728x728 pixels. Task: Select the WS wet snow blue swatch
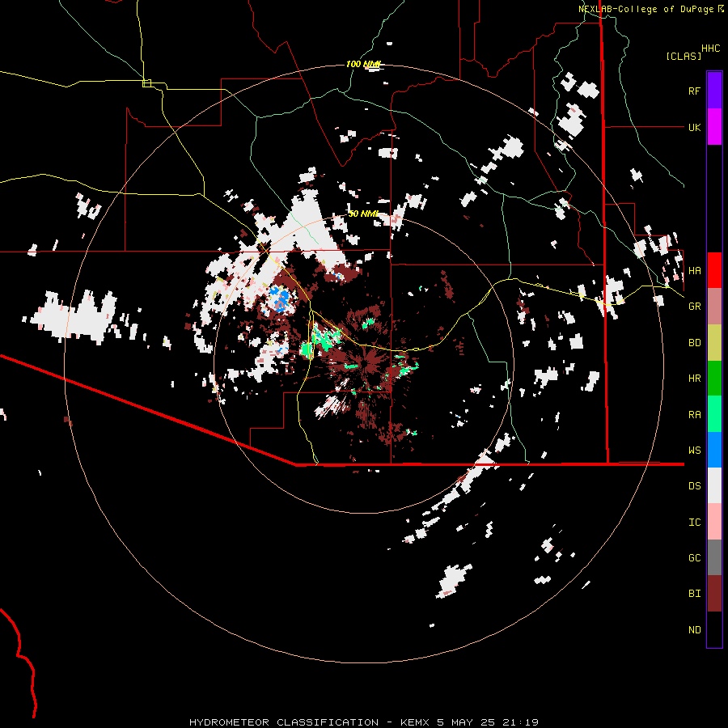point(714,450)
